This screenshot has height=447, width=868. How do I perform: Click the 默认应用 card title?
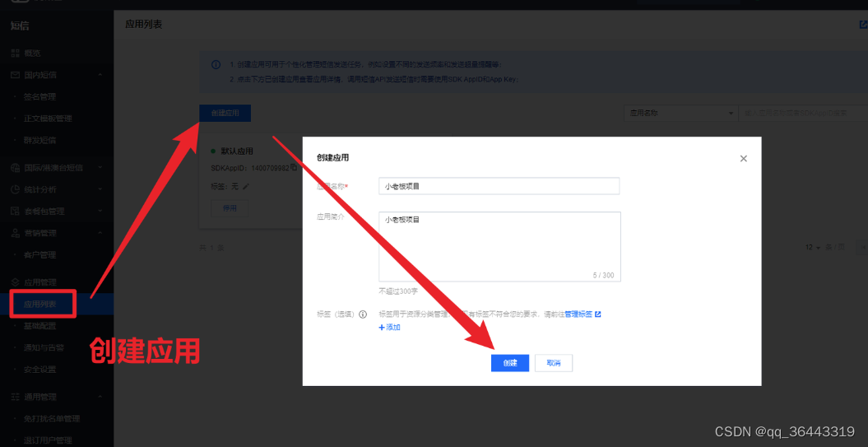coord(238,151)
